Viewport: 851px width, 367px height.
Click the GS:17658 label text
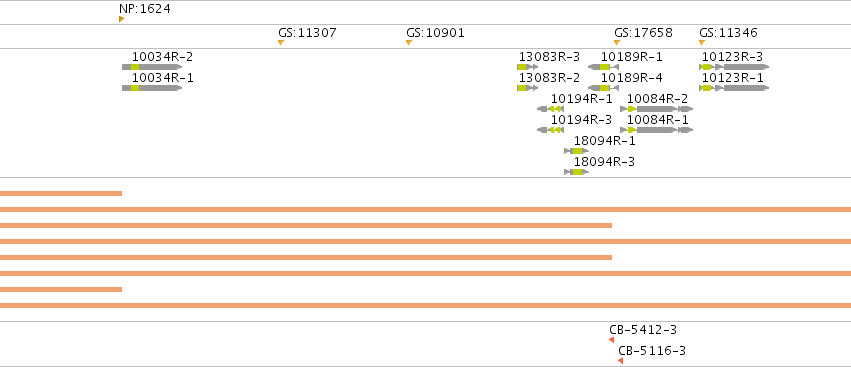[x=643, y=33]
